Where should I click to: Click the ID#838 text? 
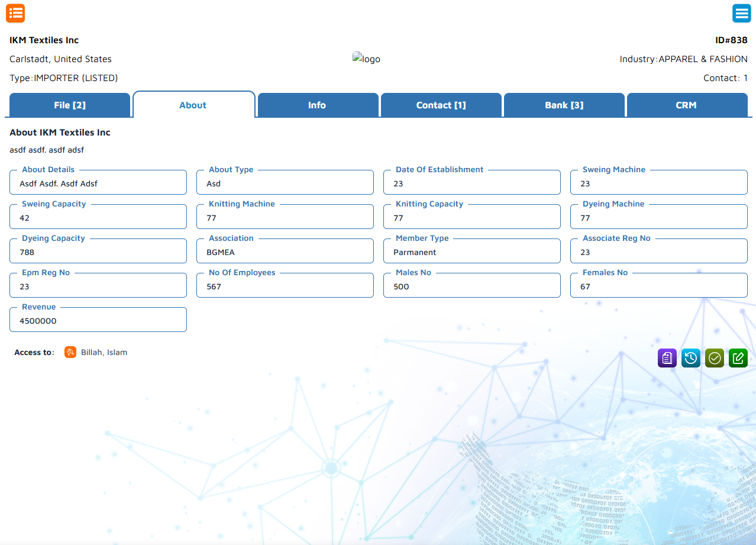731,40
